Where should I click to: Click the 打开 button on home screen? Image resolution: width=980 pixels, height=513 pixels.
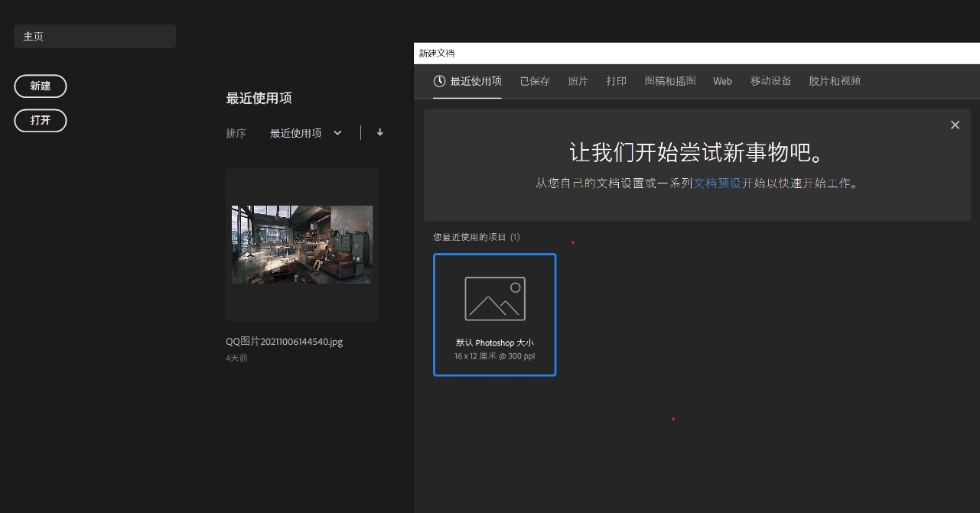(x=41, y=121)
